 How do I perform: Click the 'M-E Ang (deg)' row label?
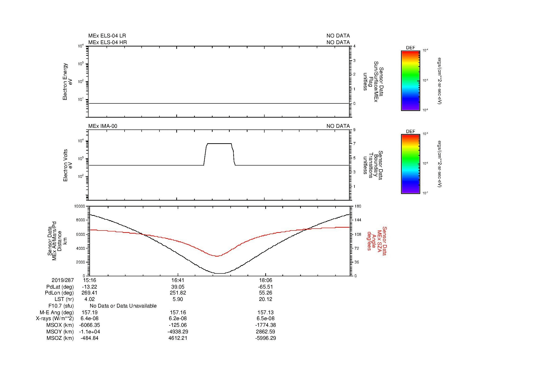(x=56, y=313)
